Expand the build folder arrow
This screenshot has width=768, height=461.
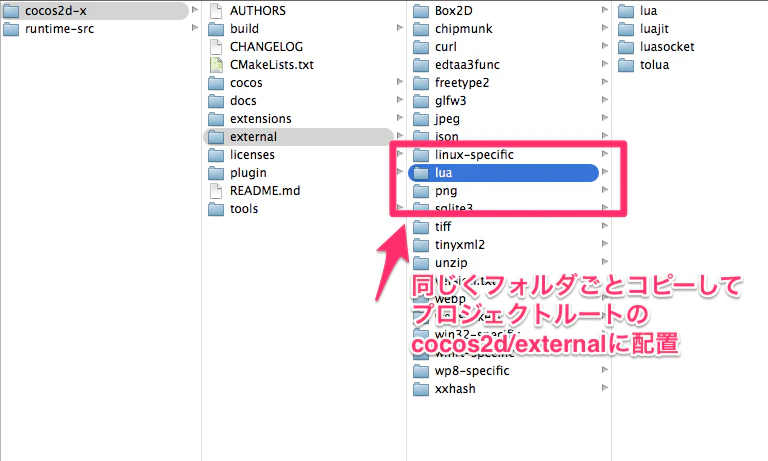[x=400, y=28]
